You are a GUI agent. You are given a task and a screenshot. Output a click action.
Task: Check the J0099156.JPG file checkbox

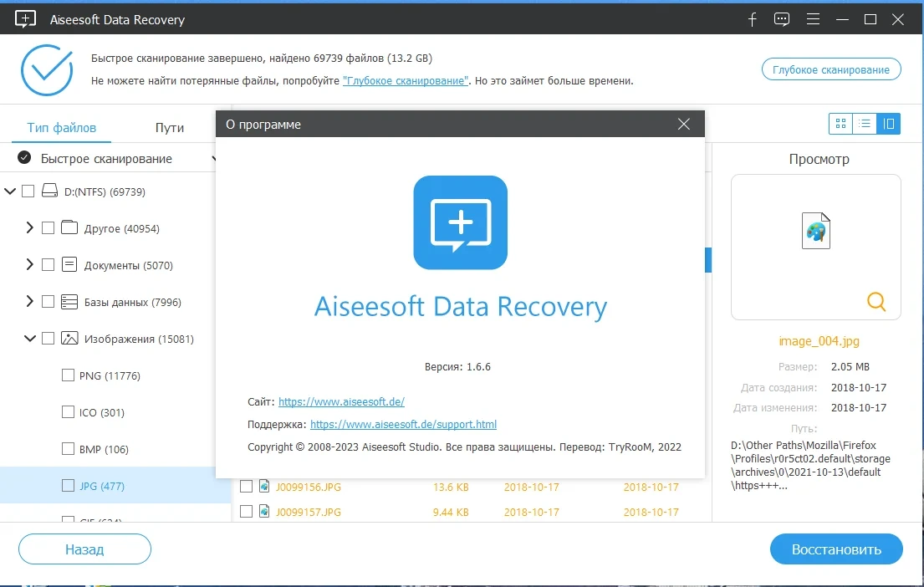tap(247, 486)
